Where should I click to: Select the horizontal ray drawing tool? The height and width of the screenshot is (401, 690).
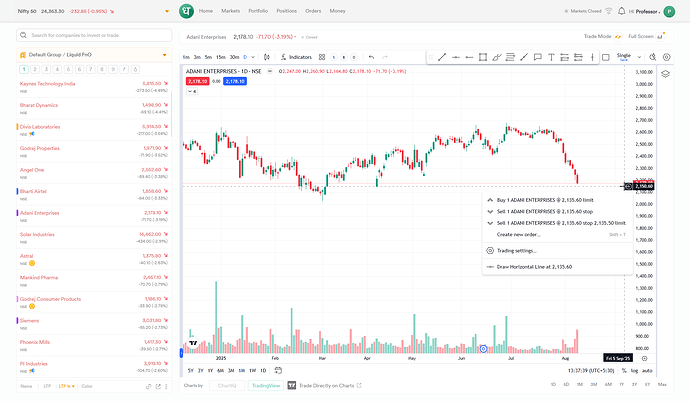[469, 57]
